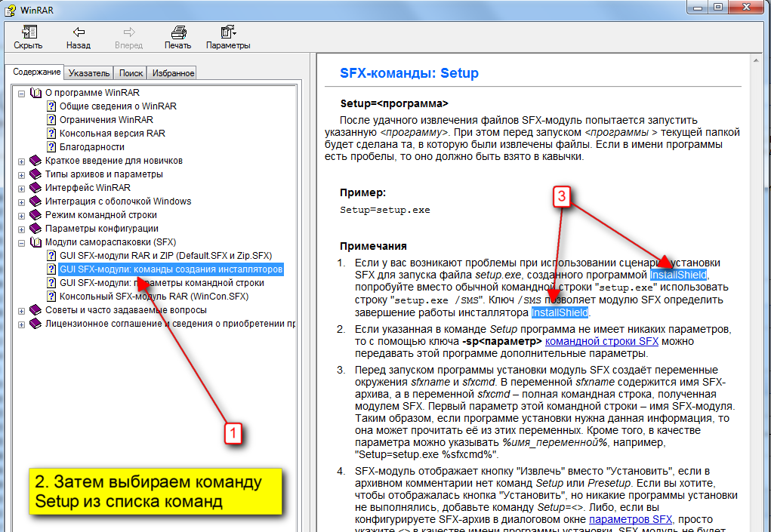Click the book icon next to О программе WinRAR

click(x=35, y=92)
